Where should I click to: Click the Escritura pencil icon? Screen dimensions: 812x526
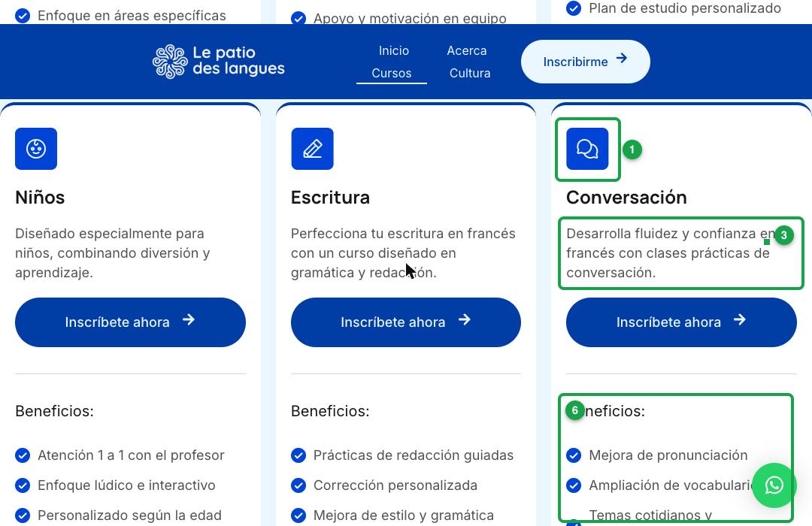(x=312, y=149)
